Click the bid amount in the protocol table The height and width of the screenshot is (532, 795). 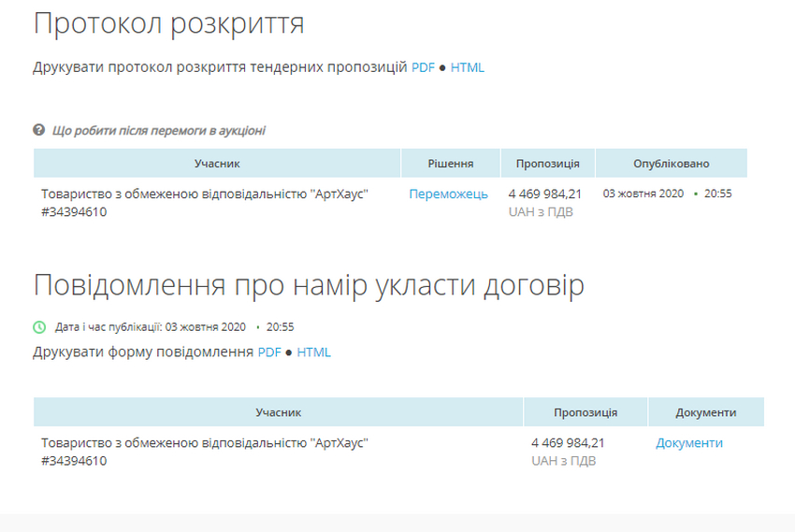pyautogui.click(x=544, y=194)
